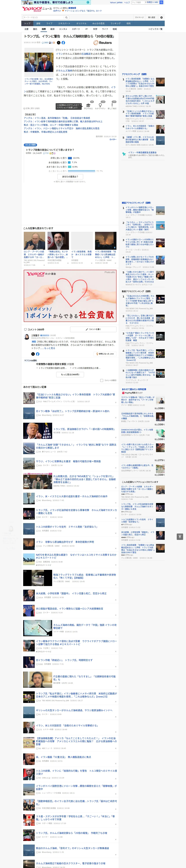React with the 新しい視点 exclamation icon
This screenshot has height=868, width=186.
(112, 105)
